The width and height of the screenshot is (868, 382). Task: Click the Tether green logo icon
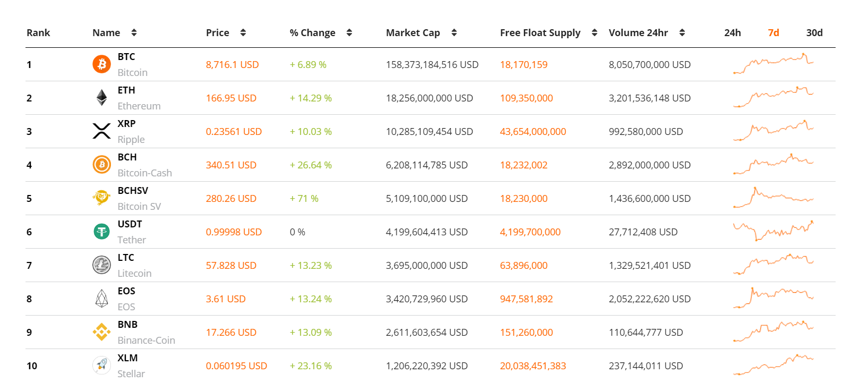(x=101, y=232)
